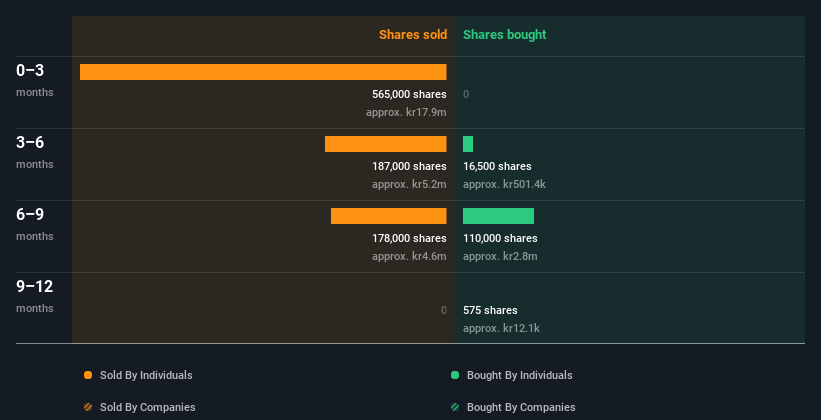Click the green Bought By Individuals legend dot

[x=455, y=375]
